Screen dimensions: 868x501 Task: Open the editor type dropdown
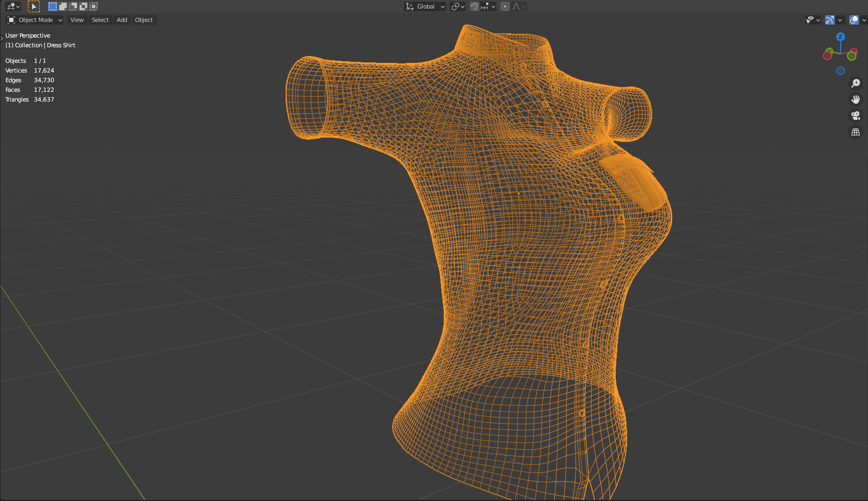[x=13, y=6]
